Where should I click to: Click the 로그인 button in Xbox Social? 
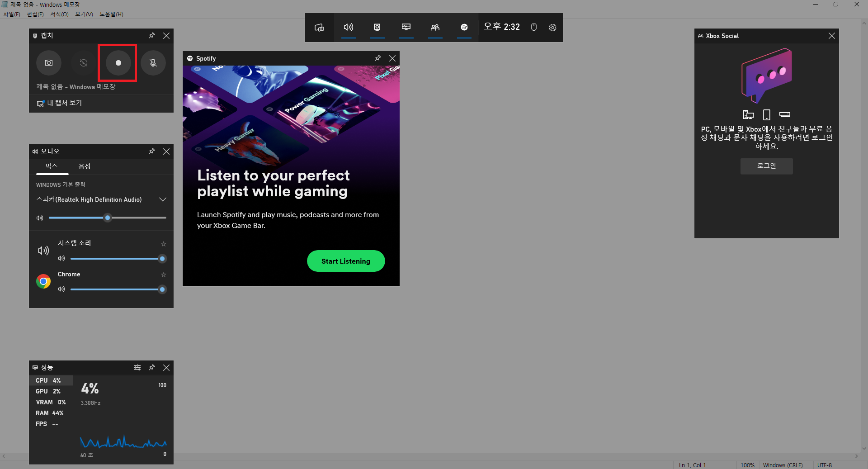coord(767,166)
